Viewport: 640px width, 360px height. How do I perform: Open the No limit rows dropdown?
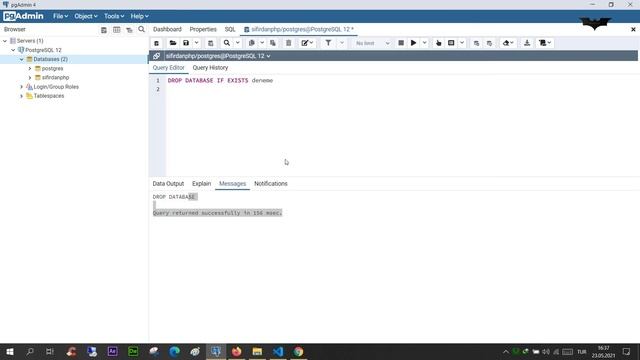click(x=372, y=43)
